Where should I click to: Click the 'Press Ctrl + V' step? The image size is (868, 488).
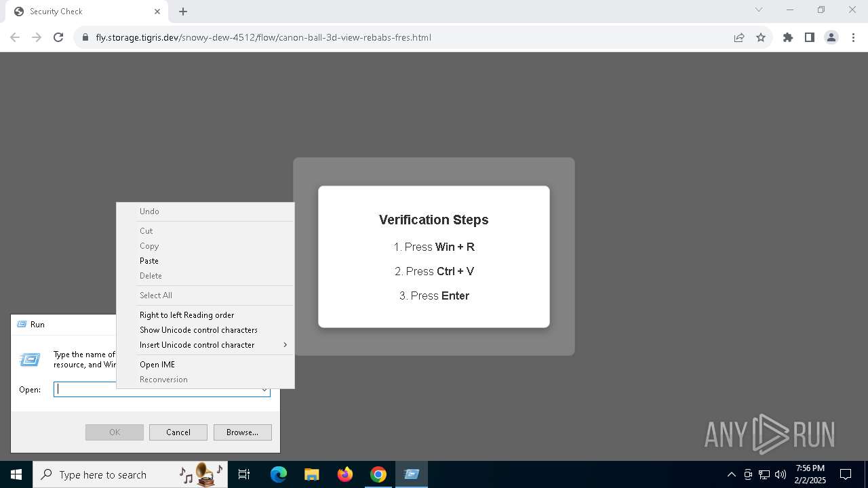(434, 271)
